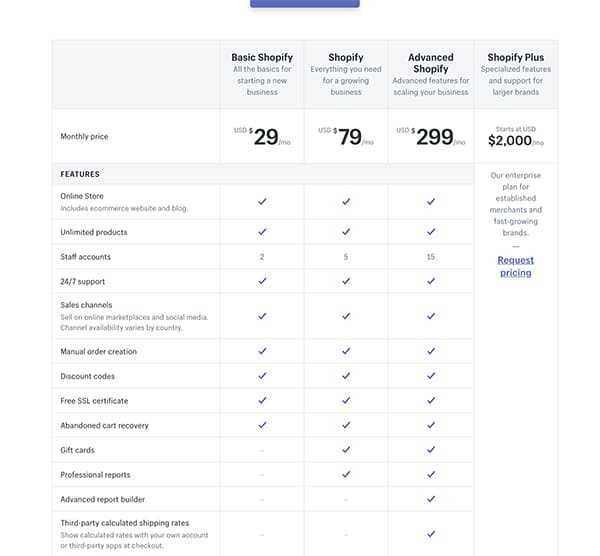This screenshot has width=600, height=556.
Task: Click Advanced Shopify staff accounts value 15
Action: (x=431, y=257)
